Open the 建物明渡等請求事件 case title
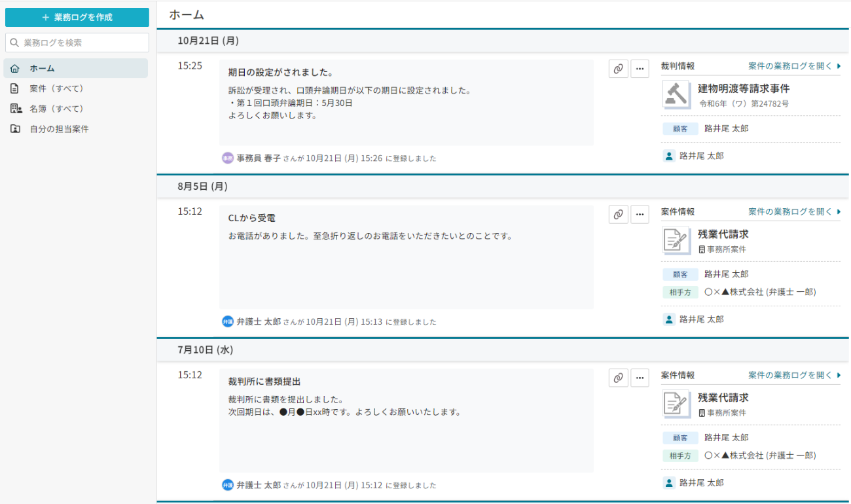 pos(744,88)
